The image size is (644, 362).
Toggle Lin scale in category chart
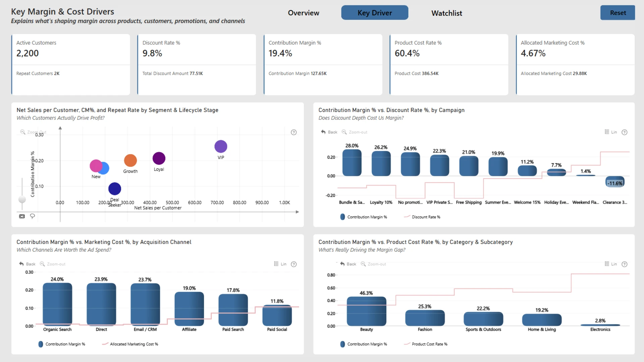[x=610, y=264]
